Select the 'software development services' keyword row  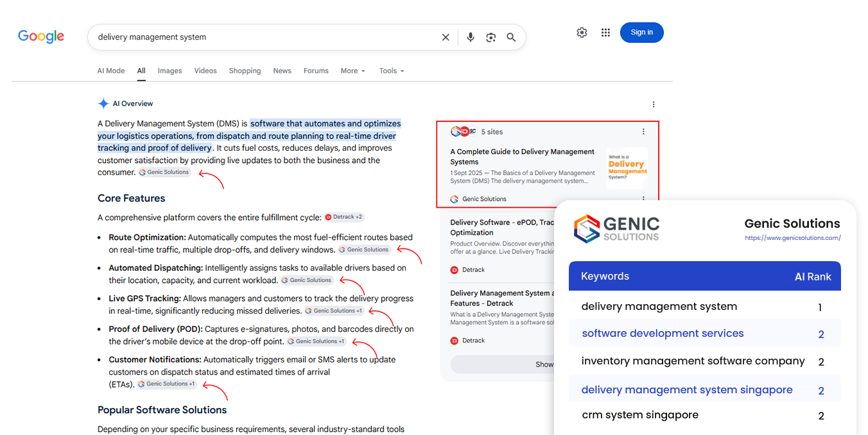point(705,334)
